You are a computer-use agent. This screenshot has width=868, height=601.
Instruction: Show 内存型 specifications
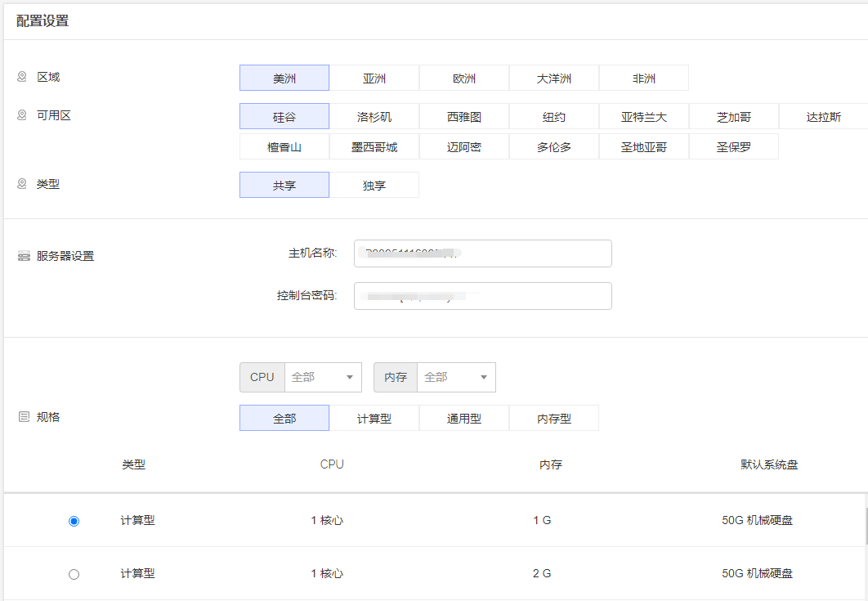554,418
